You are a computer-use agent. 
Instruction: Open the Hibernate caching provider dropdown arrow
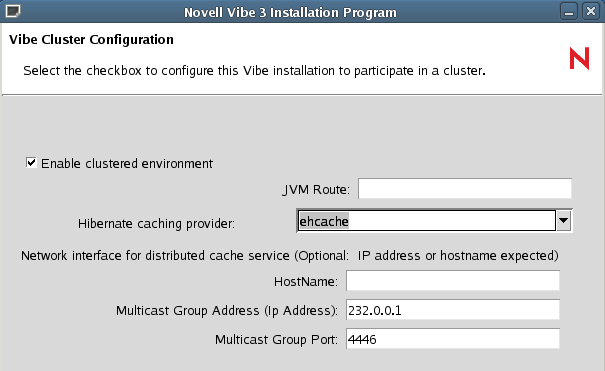(564, 221)
